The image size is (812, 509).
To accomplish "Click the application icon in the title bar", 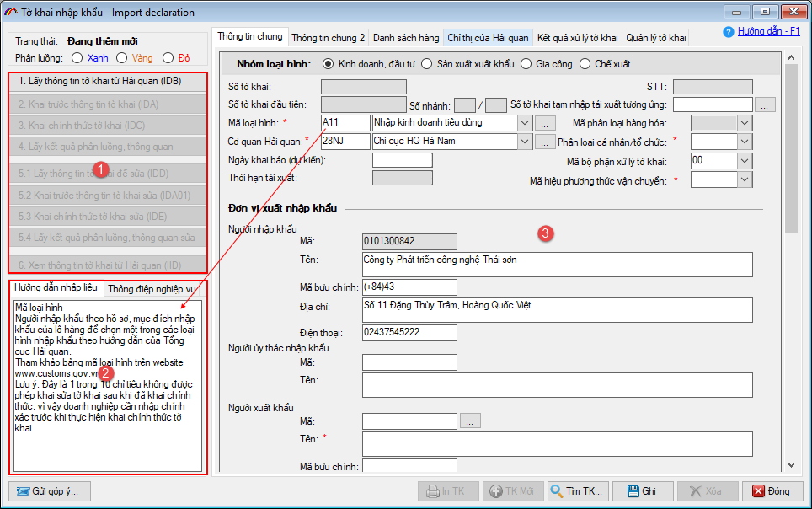I will coord(12,12).
